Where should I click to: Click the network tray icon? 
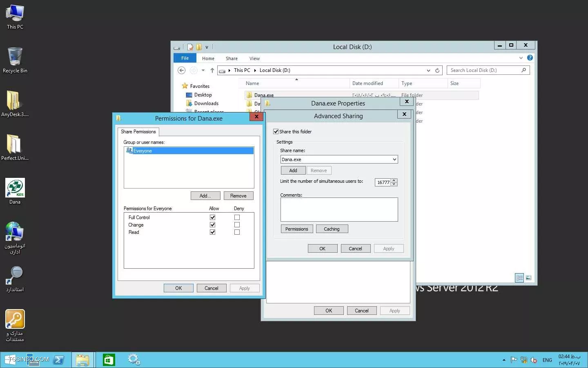[524, 360]
